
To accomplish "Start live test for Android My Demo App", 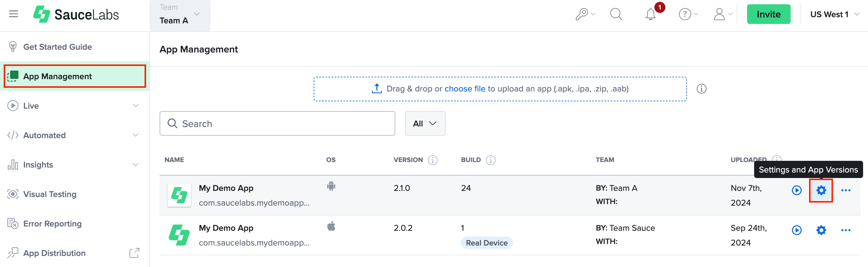I will tap(796, 191).
